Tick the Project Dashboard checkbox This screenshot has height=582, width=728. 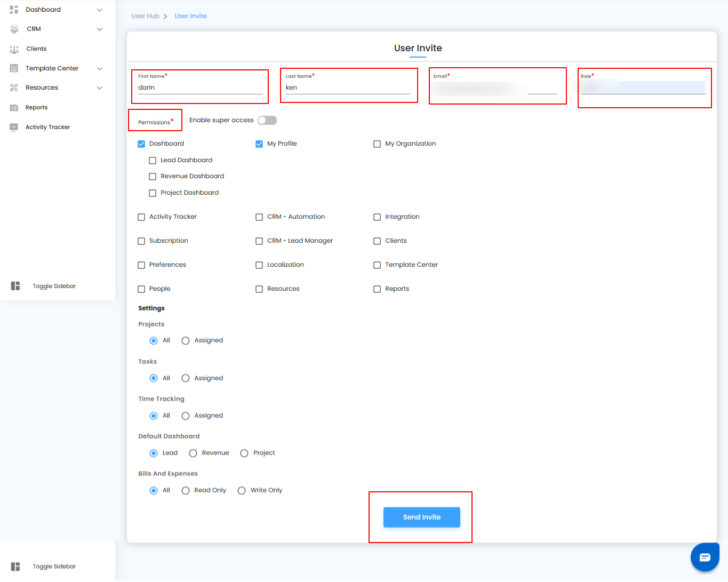(x=153, y=193)
